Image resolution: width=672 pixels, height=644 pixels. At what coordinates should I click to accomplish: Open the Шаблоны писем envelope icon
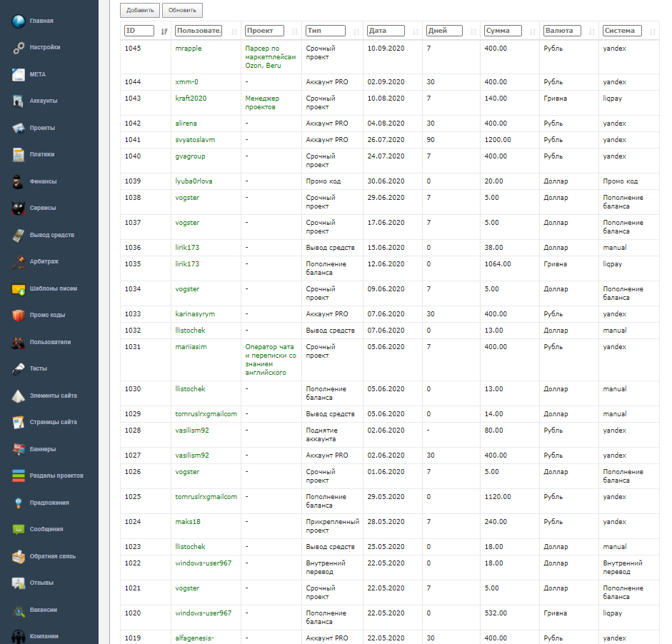coord(19,288)
